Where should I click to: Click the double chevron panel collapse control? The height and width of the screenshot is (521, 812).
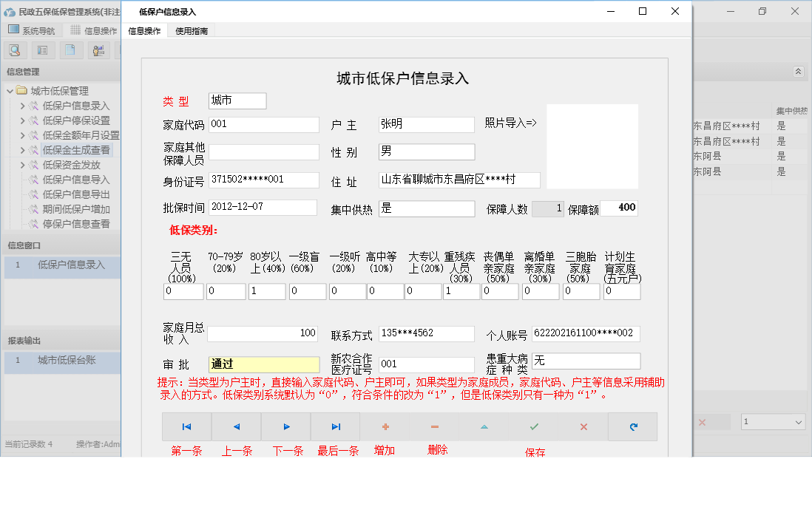pyautogui.click(x=799, y=72)
